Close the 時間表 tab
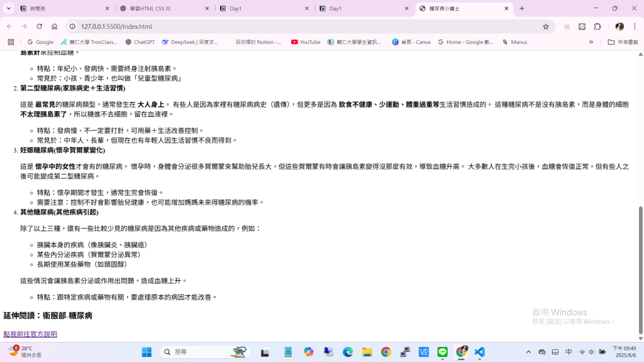This screenshot has height=362, width=644. [x=107, y=8]
